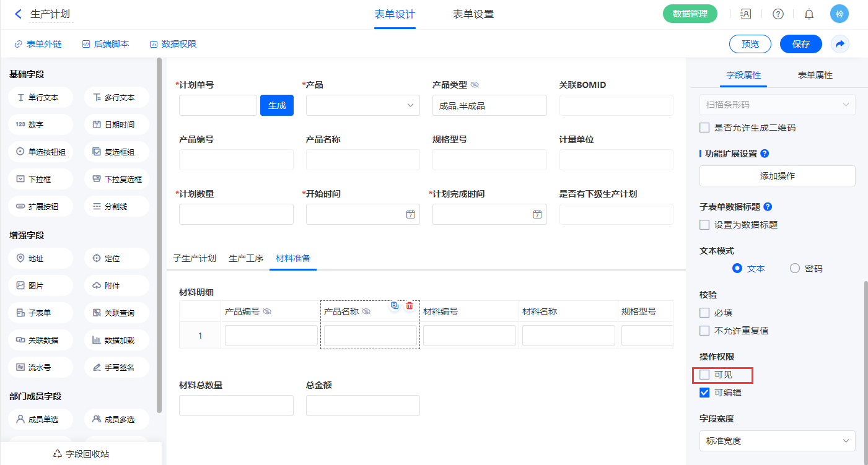868x465 pixels.
Task: Copy the 产品名称 column using duplicate icon
Action: pos(395,306)
